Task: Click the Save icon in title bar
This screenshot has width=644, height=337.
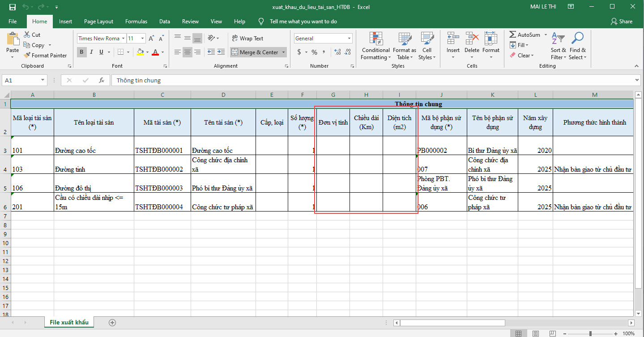Action: pyautogui.click(x=12, y=7)
